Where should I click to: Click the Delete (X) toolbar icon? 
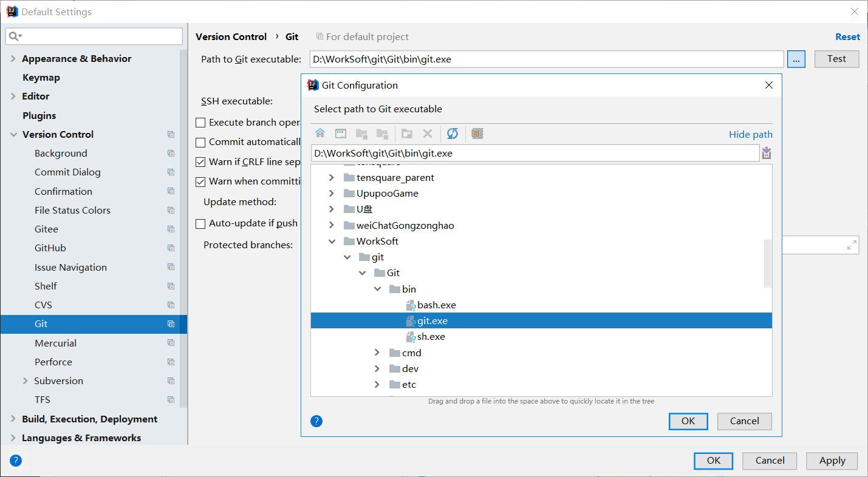pyautogui.click(x=428, y=134)
